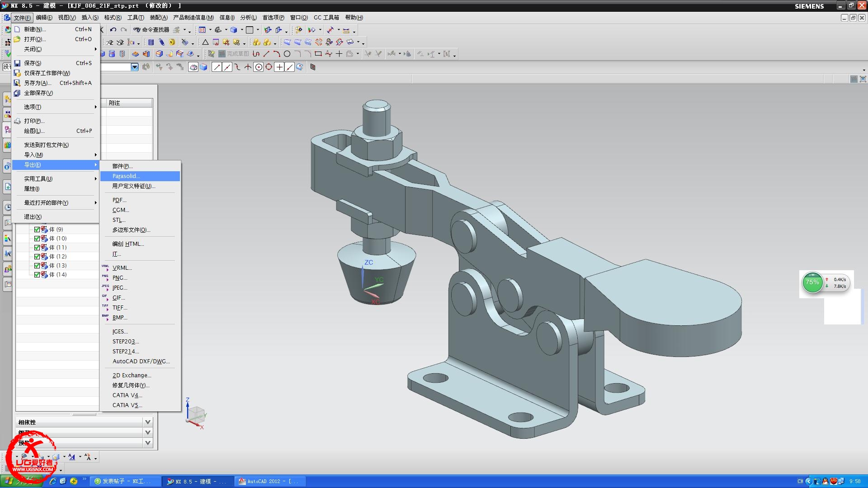Uncheck the 体 (9) checkbox
This screenshot has width=868, height=488.
(x=37, y=230)
